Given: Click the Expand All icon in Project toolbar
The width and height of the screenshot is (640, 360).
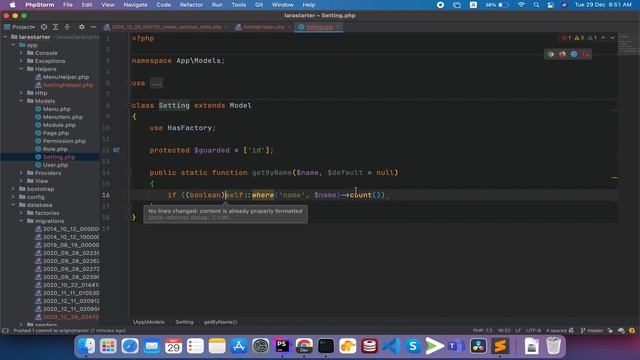Looking at the screenshot, I should (x=56, y=27).
